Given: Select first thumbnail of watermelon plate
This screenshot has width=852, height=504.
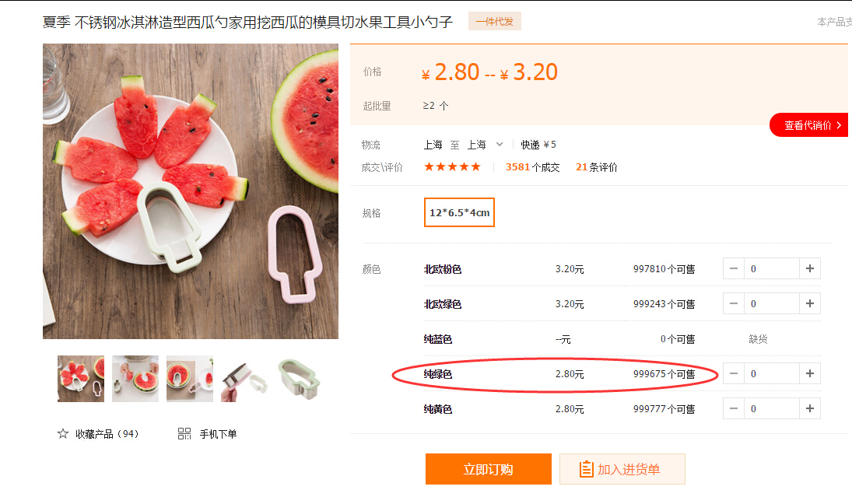Looking at the screenshot, I should [x=81, y=379].
